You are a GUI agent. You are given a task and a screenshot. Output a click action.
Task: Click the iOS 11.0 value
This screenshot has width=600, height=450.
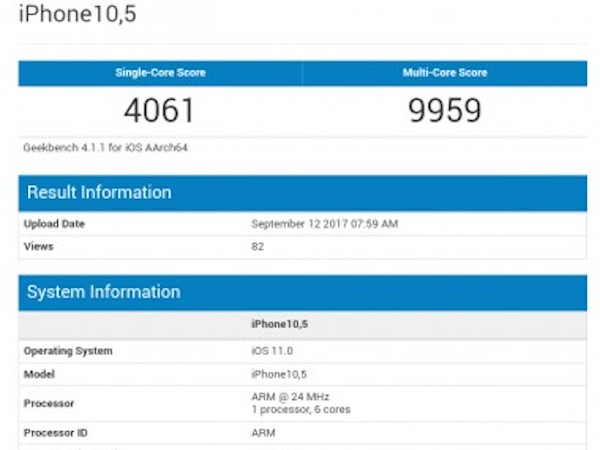[272, 351]
